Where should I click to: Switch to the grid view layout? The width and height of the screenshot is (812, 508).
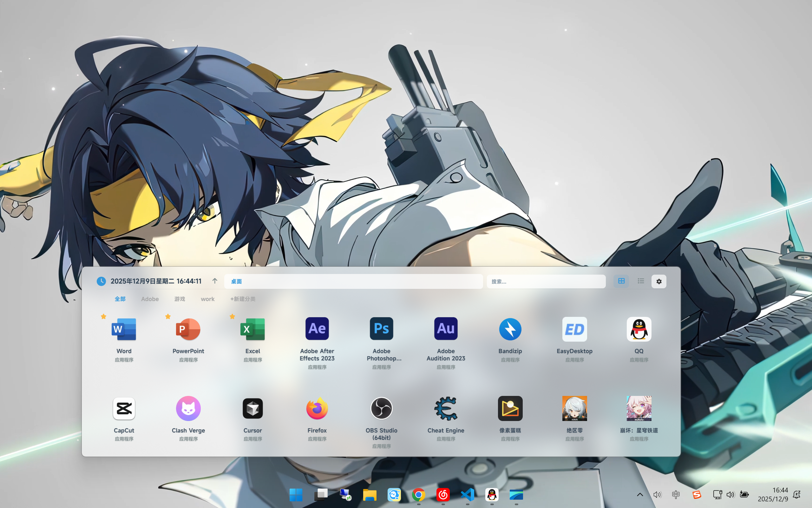621,281
